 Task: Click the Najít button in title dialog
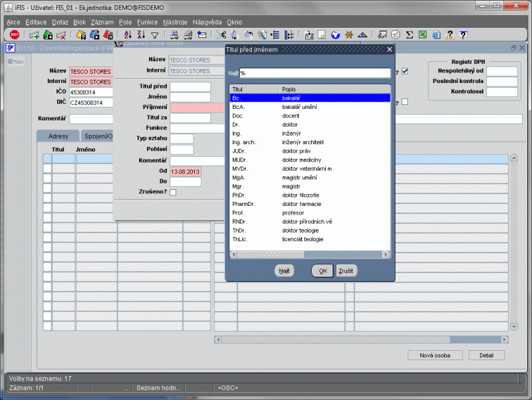pyautogui.click(x=285, y=271)
